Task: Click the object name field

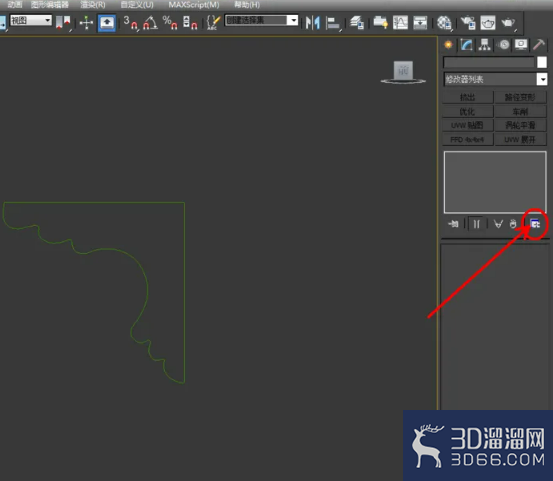Action: (489, 62)
